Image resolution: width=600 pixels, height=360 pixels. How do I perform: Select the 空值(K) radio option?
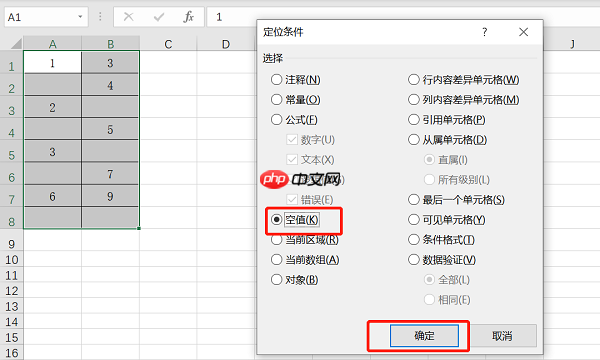pos(295,220)
